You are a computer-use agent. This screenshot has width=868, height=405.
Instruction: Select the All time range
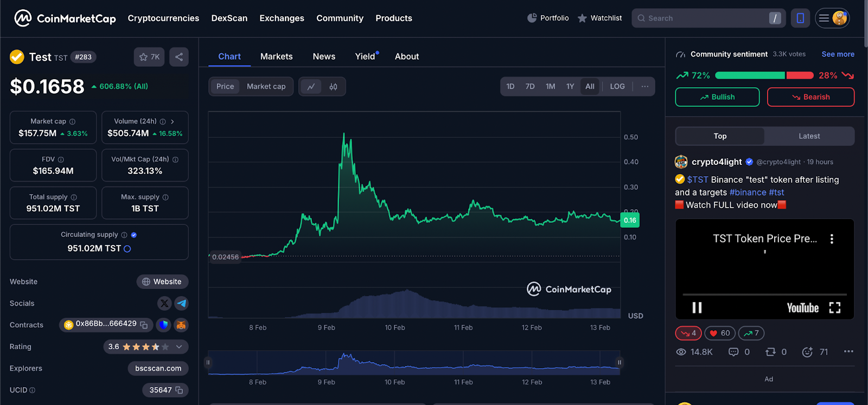click(x=590, y=86)
